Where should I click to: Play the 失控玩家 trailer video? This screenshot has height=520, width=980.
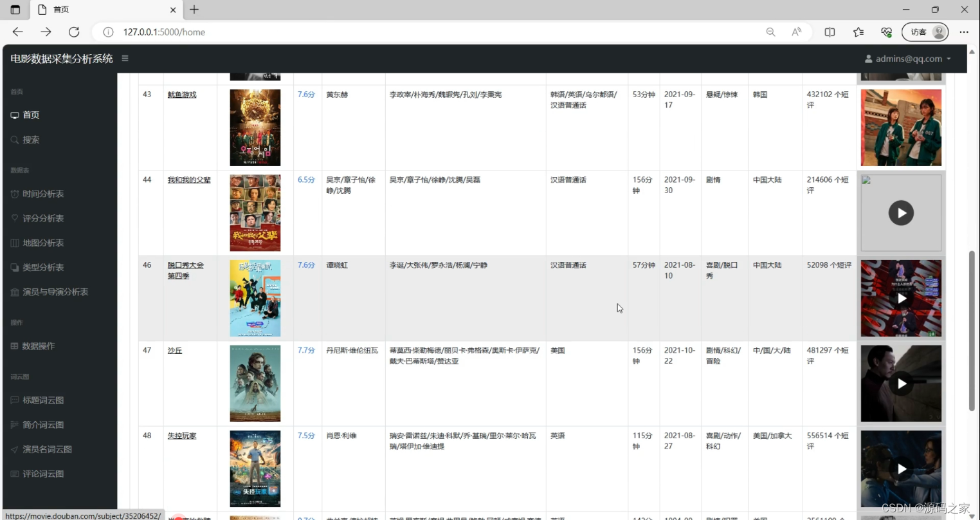coord(901,469)
